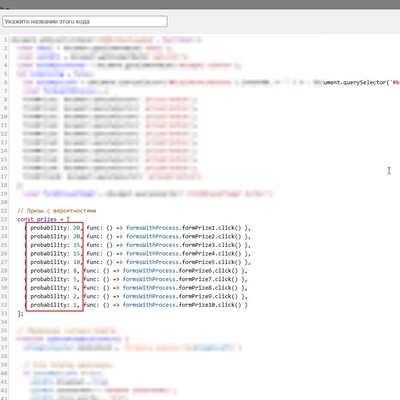This screenshot has height=400, width=400.
Task: Click 'formPrize2.click()' in the code
Action: pyautogui.click(x=211, y=236)
